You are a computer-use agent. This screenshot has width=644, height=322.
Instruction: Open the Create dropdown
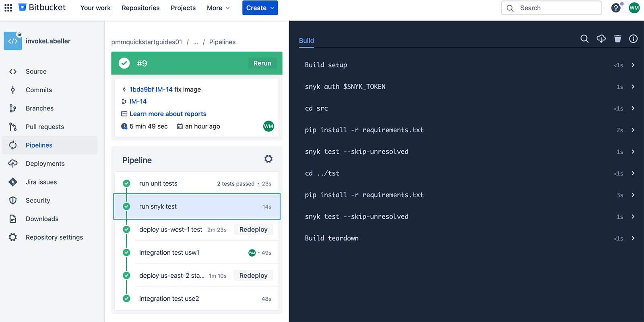coord(260,8)
